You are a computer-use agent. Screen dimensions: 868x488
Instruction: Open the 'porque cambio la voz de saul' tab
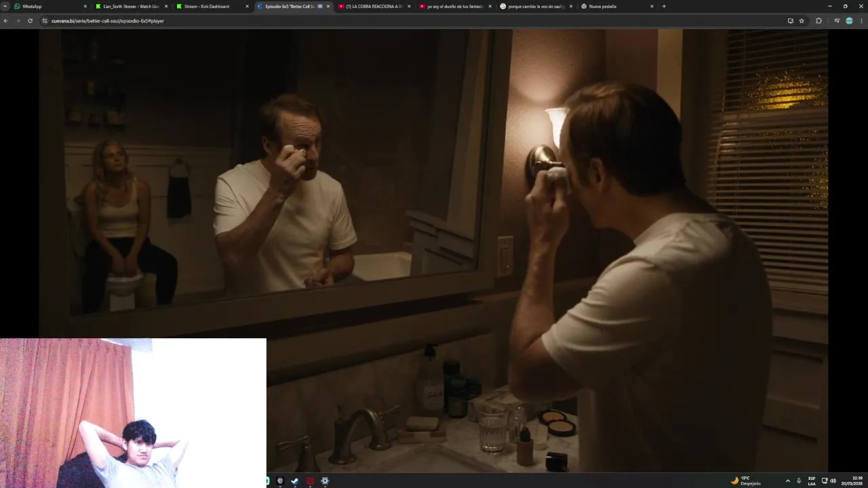point(536,6)
